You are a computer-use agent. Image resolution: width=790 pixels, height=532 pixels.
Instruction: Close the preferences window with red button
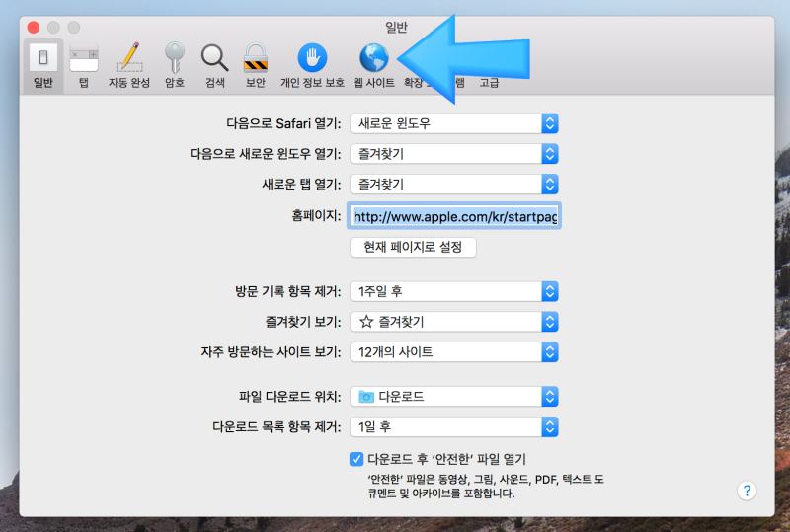34,28
